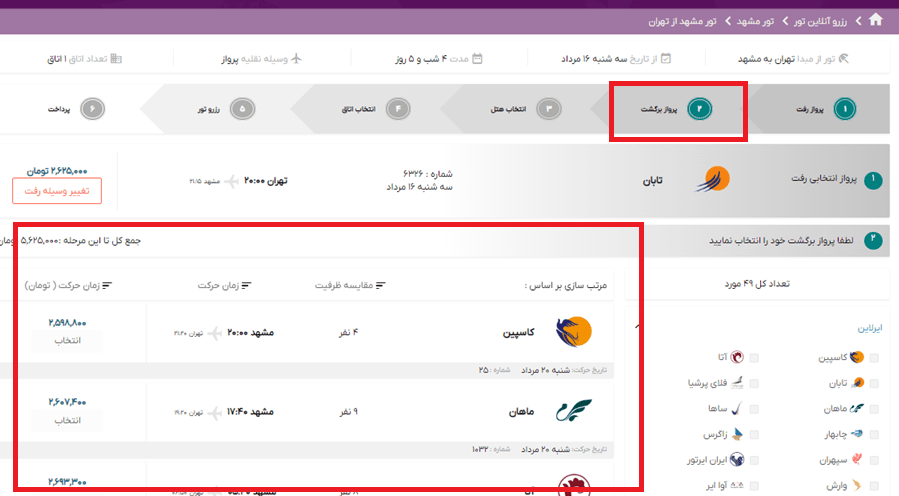
Task: Click the Caspian airline logo in results
Action: tap(574, 332)
